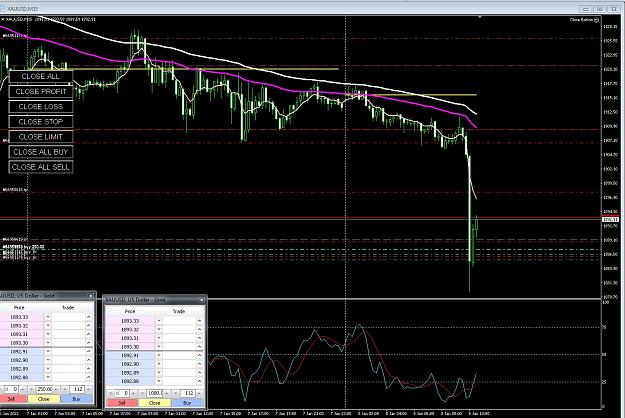Click the CLOSE STOP button
Viewport: 625px width, 418px height.
41,122
